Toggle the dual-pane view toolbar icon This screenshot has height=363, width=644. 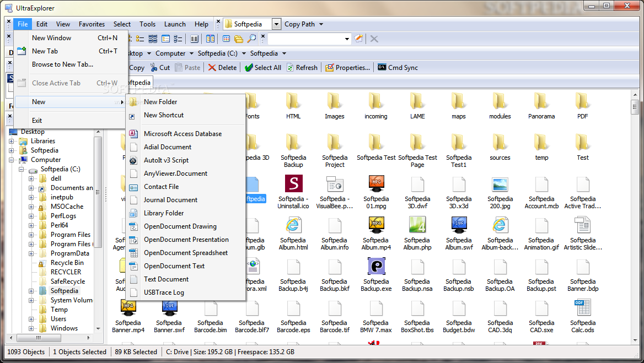[210, 39]
